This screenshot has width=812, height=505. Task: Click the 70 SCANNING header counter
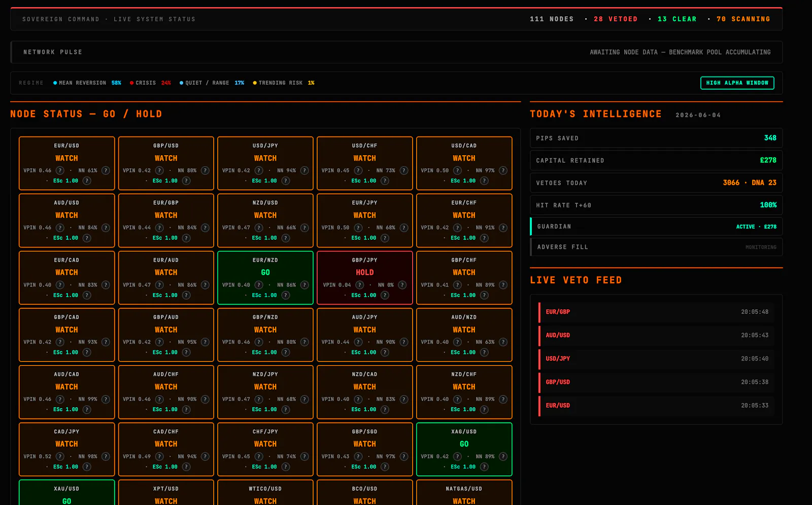[x=743, y=19]
